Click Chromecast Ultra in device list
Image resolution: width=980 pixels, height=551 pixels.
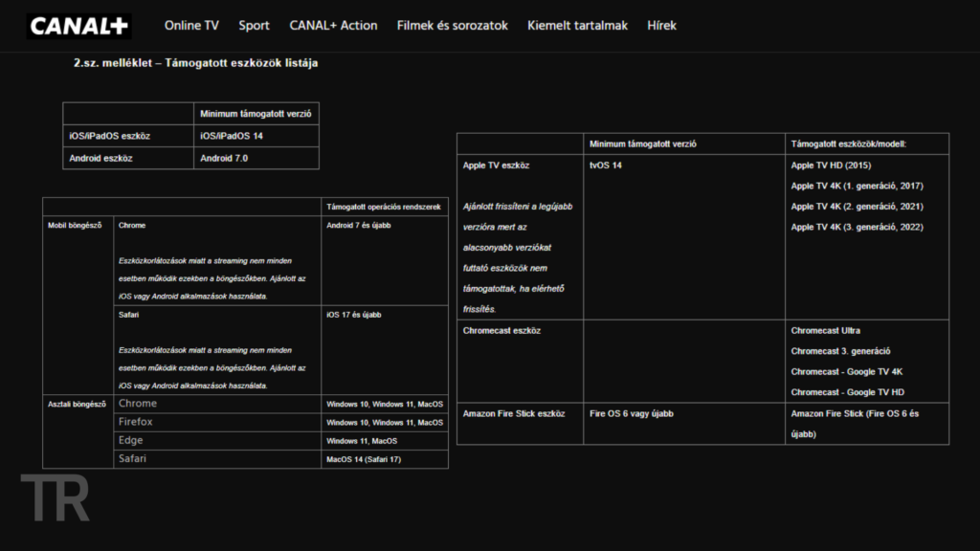pos(825,330)
